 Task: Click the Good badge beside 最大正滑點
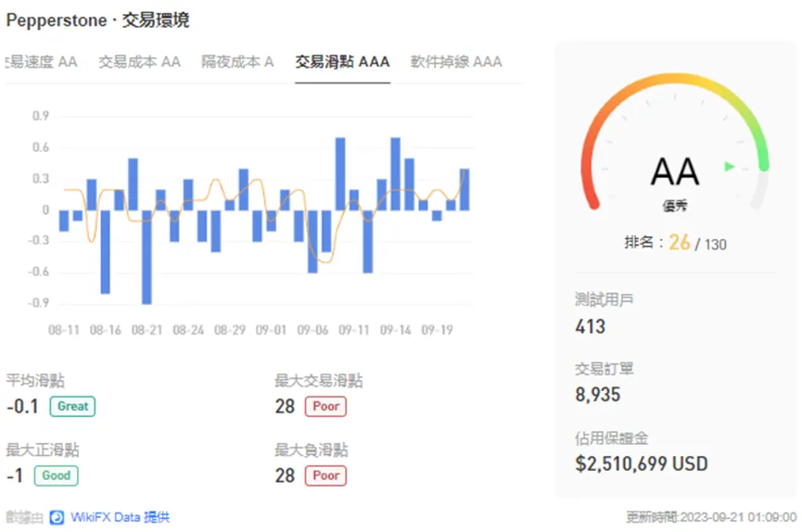[57, 475]
